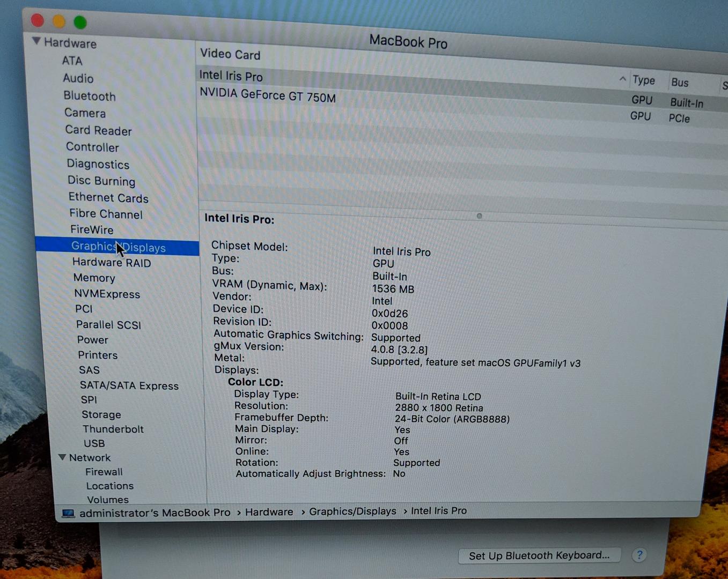View the Diagnostics section

98,164
